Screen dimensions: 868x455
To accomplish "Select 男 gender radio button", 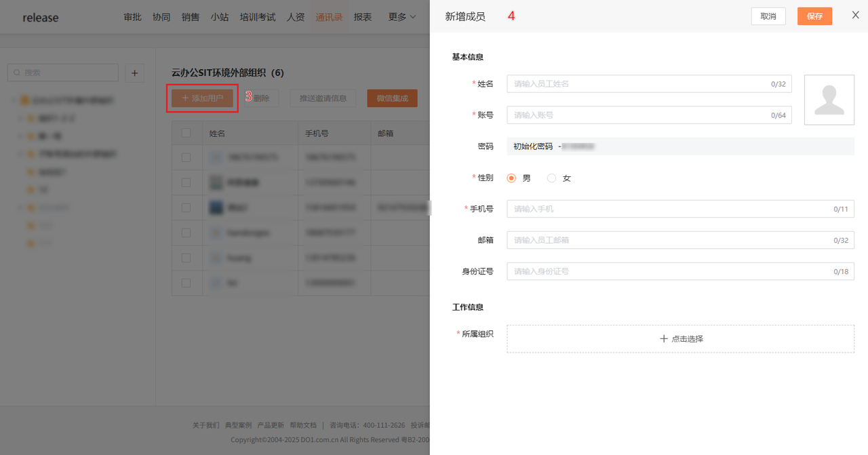I will (x=512, y=178).
